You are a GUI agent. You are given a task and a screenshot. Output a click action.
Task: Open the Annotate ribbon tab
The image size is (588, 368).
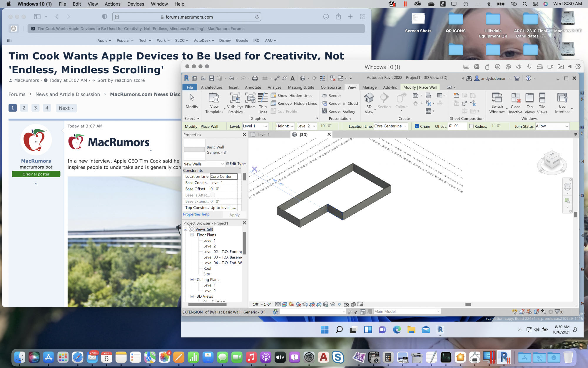[x=253, y=87]
